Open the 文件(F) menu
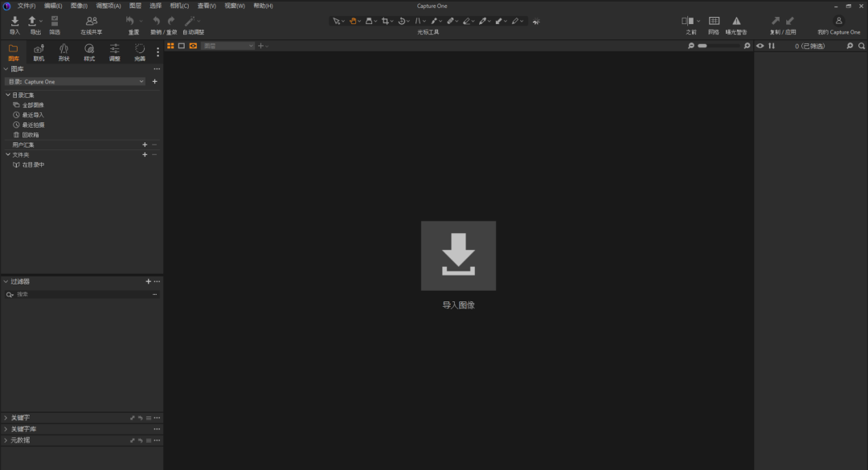 point(27,6)
